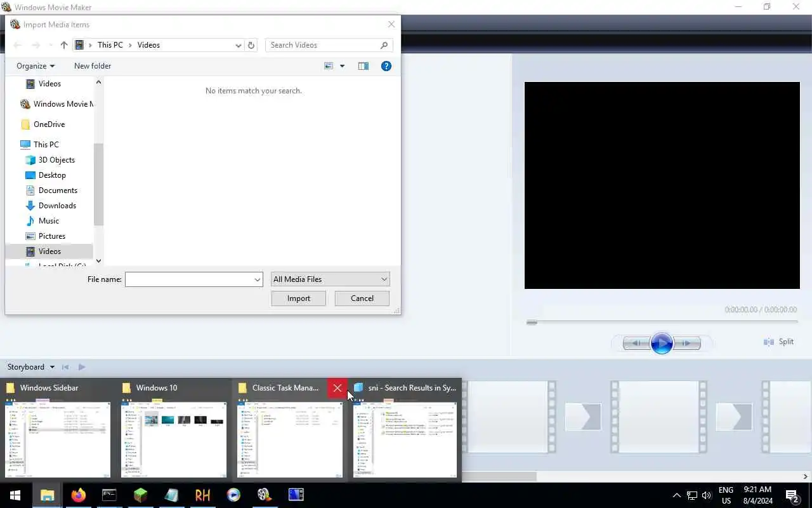Image resolution: width=812 pixels, height=508 pixels.
Task: Step to previous frame in preview
Action: point(636,344)
